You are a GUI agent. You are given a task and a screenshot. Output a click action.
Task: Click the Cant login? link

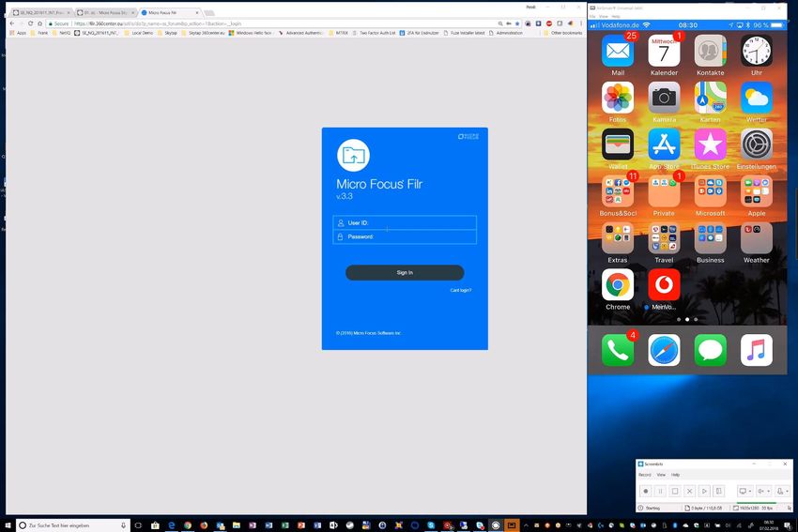(x=461, y=291)
